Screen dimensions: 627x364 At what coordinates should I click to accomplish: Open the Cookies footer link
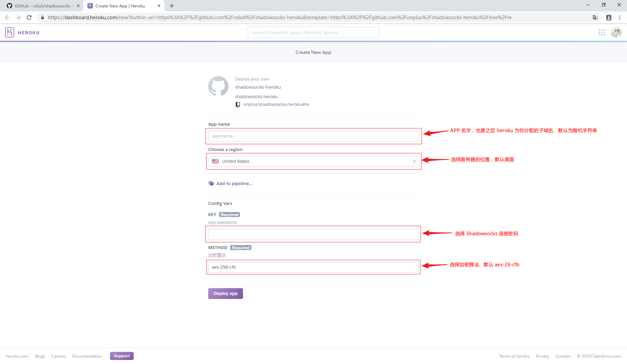563,356
